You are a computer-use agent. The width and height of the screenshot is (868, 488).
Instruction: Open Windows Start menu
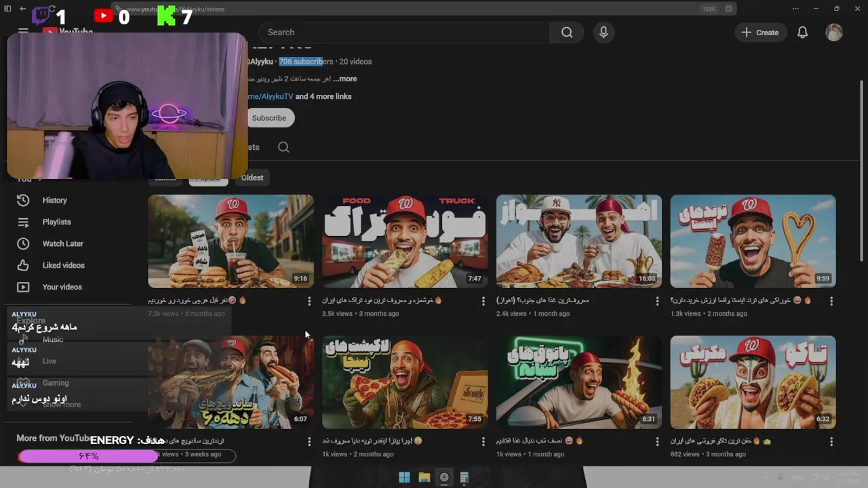[404, 477]
